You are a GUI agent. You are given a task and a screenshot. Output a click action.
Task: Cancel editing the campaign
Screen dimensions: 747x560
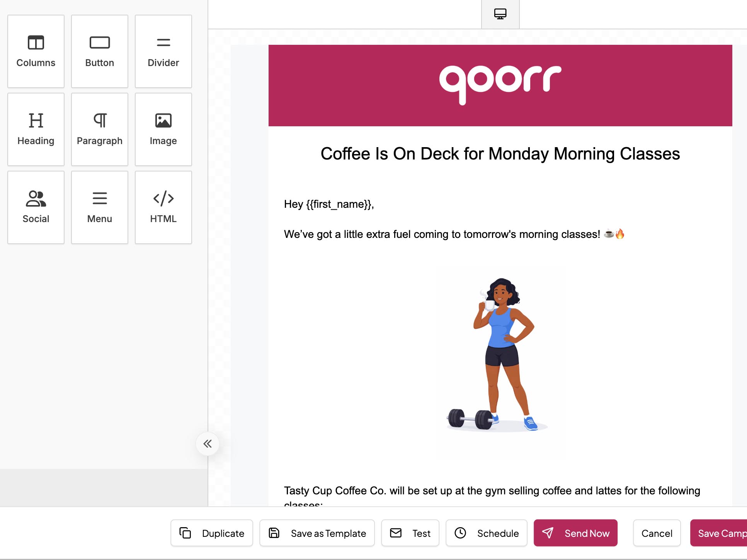click(x=657, y=533)
